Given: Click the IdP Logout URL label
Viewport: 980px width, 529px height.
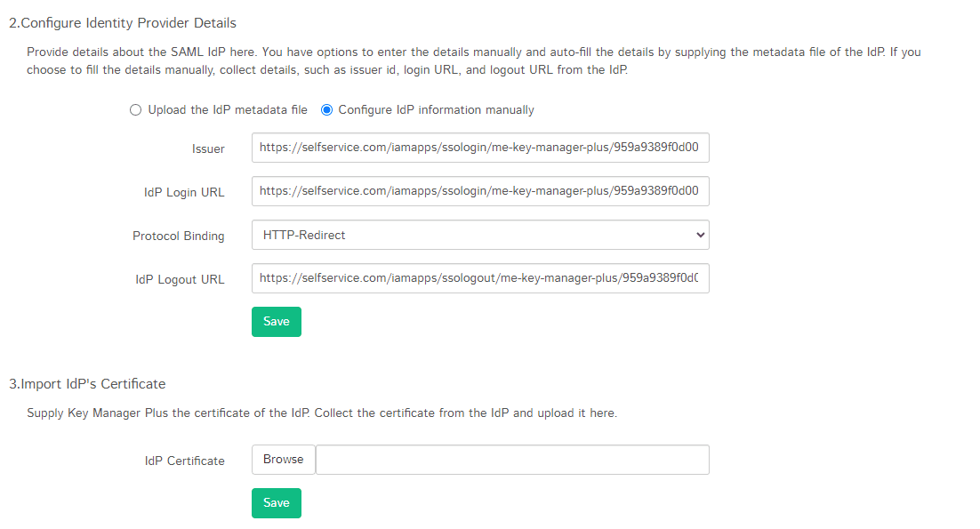Looking at the screenshot, I should tap(180, 280).
